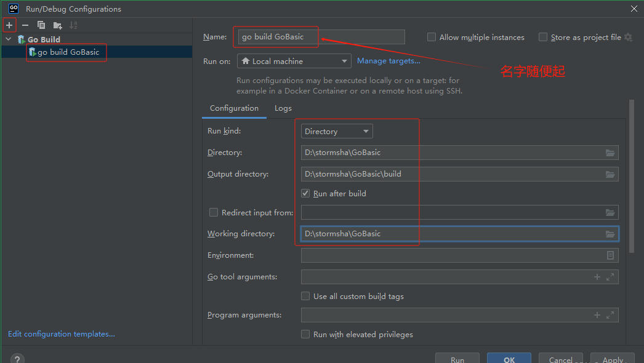Click the Working directory input field
This screenshot has height=363, width=644.
coord(449,234)
